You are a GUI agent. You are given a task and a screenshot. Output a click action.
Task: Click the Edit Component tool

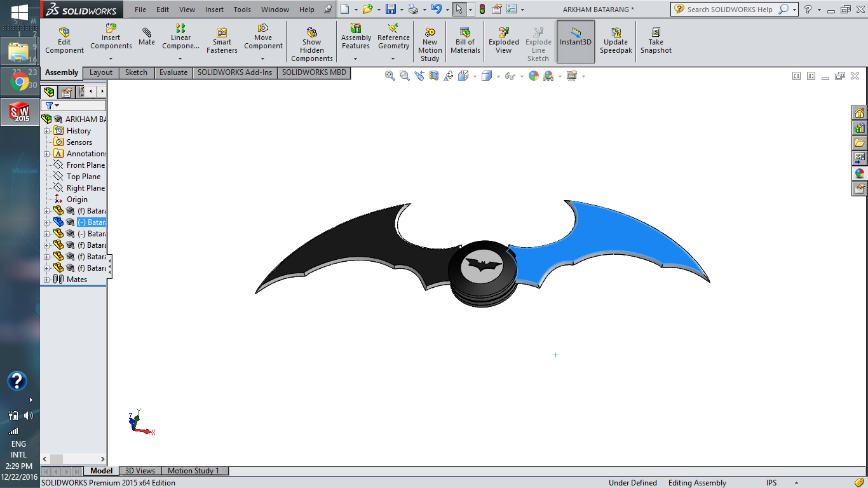(x=64, y=41)
